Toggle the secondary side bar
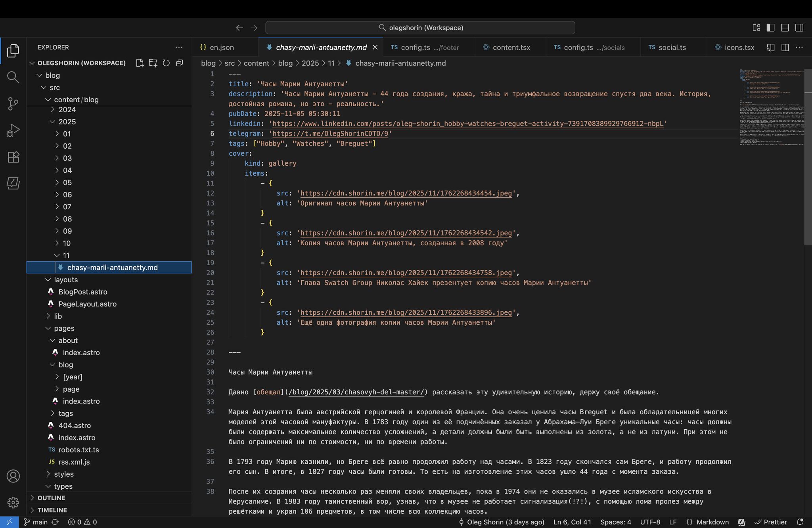The image size is (812, 528). 799,28
